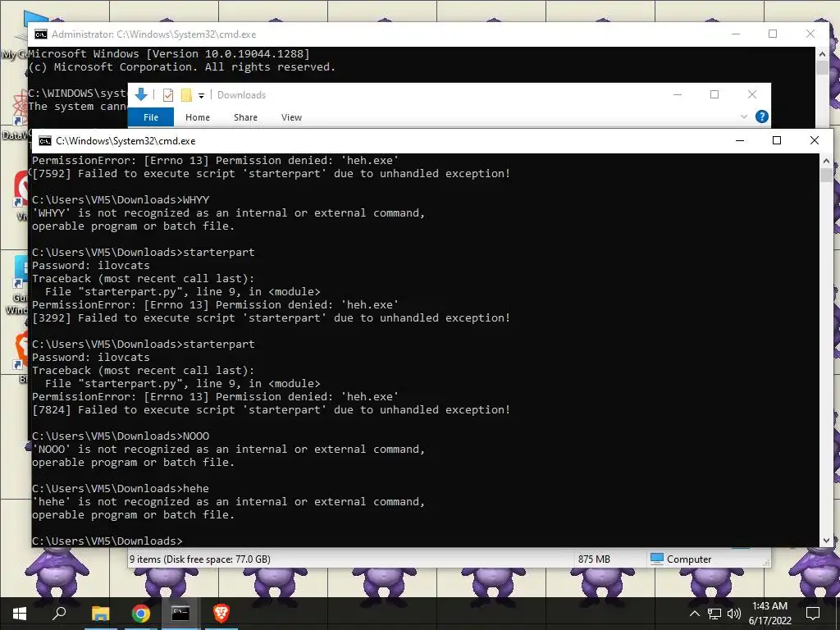Open the Customize Quick Access Toolbar dropdown

pos(202,96)
